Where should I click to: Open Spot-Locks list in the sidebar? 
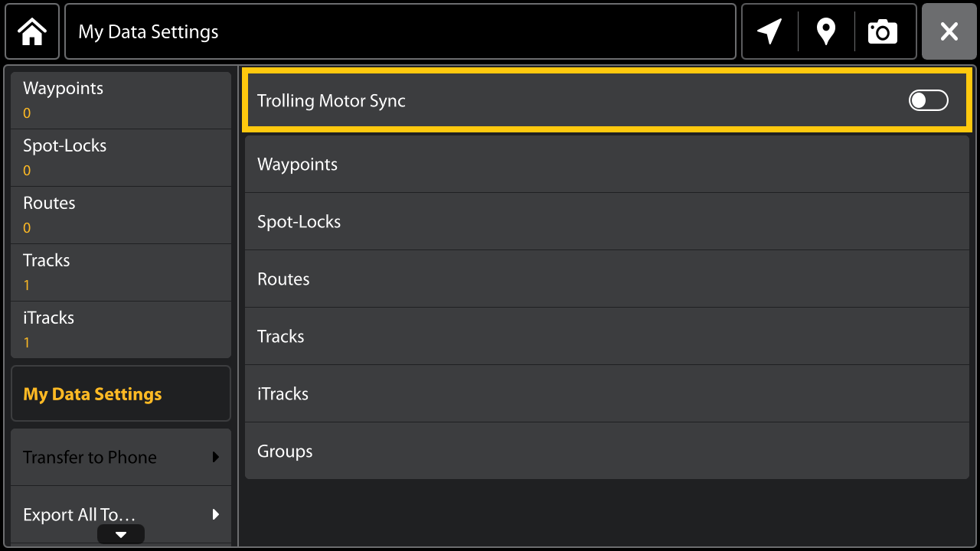(121, 158)
